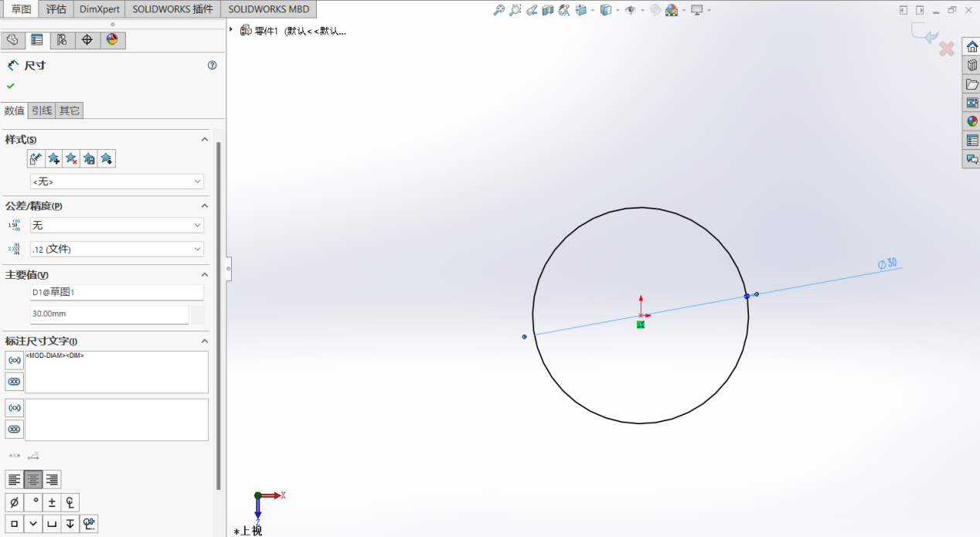Screen dimensions: 980x537
Task: Switch to the 引线 tab
Action: [x=42, y=110]
